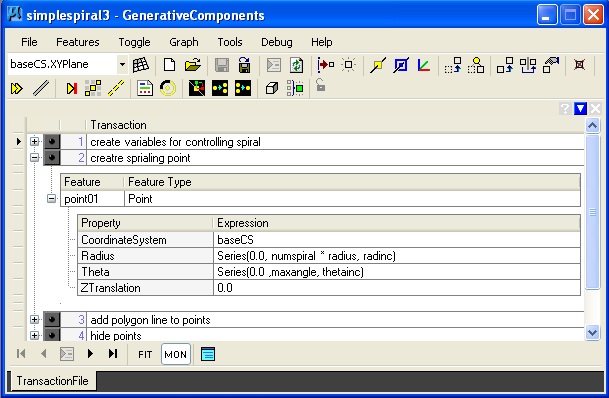Open the Toggle menu
The height and width of the screenshot is (398, 609).
pyautogui.click(x=134, y=42)
